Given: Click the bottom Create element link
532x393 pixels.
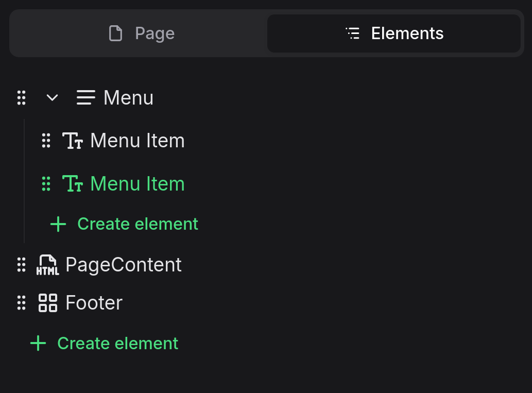Looking at the screenshot, I should point(117,344).
